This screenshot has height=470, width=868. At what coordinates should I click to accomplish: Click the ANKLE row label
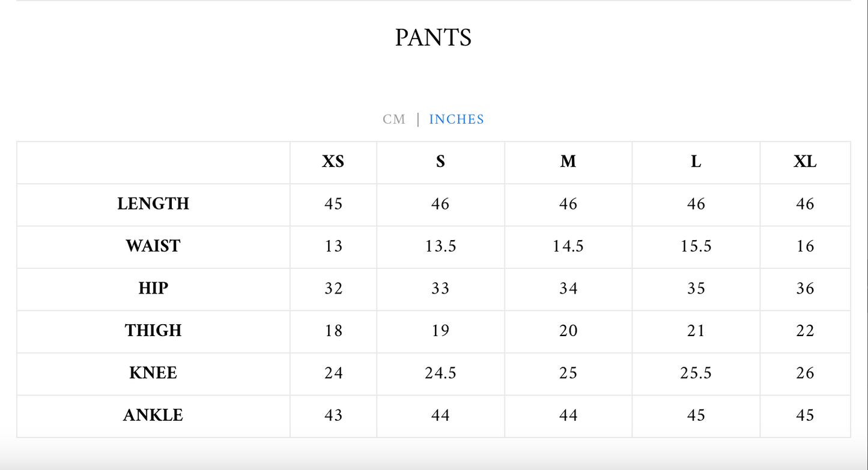[x=153, y=415]
